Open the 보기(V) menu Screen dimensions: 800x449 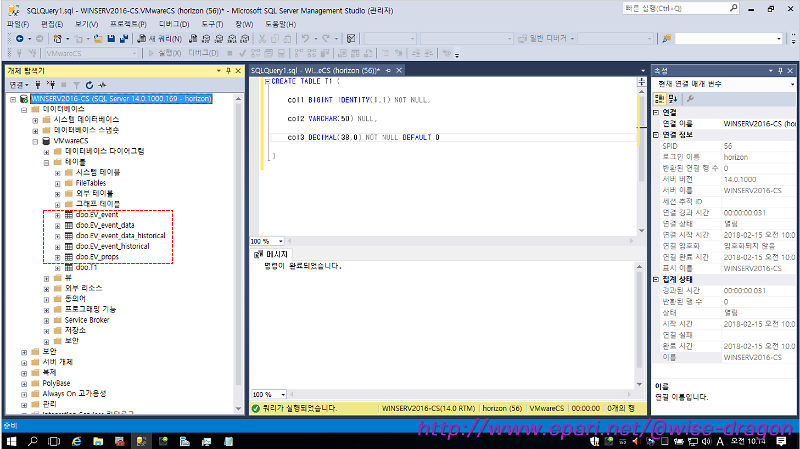(86, 24)
